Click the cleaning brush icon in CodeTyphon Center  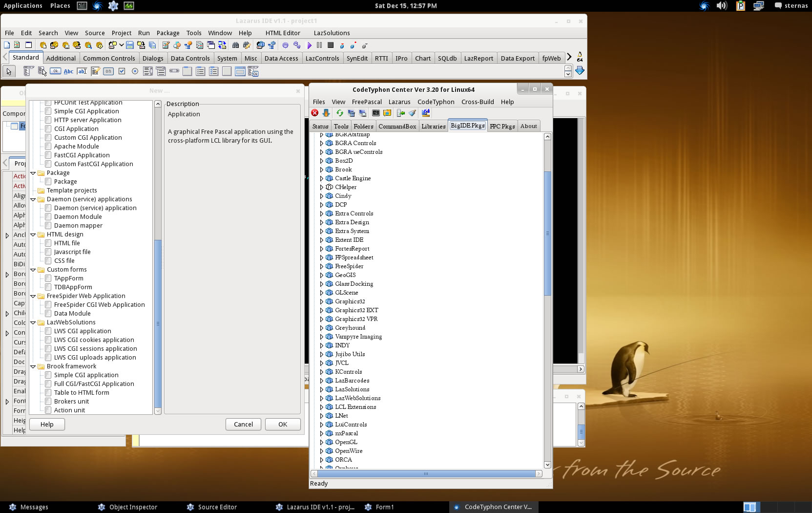(x=413, y=113)
